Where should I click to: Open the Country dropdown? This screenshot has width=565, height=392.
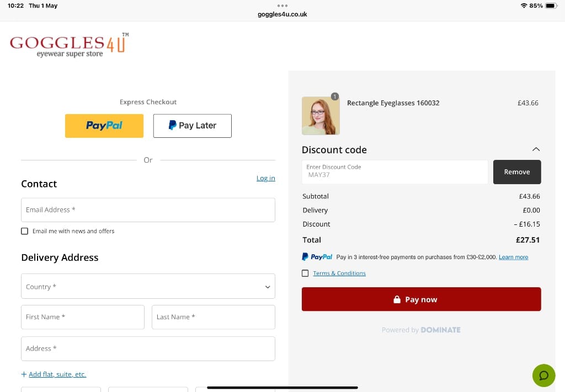click(x=148, y=287)
